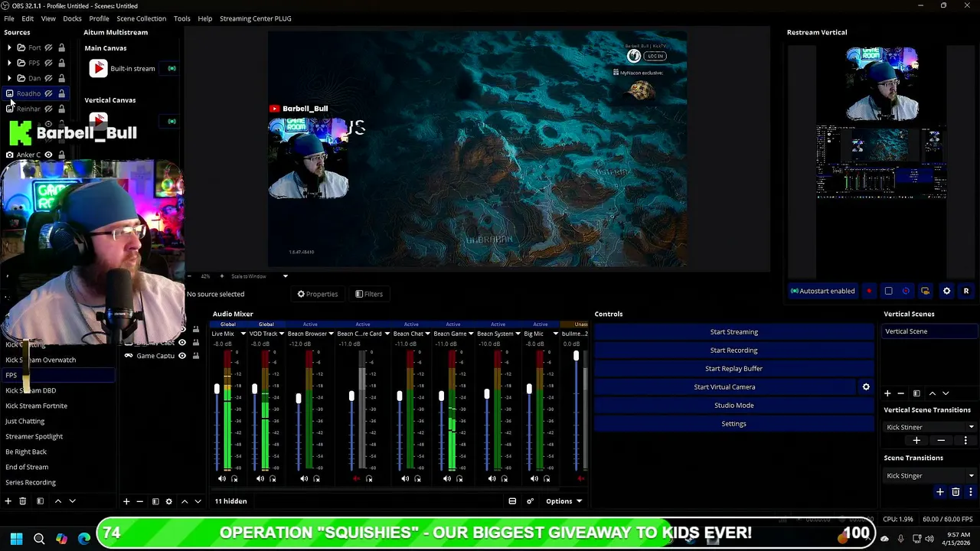Move vertical scene up
Viewport: 980px width, 551px height.
click(932, 393)
